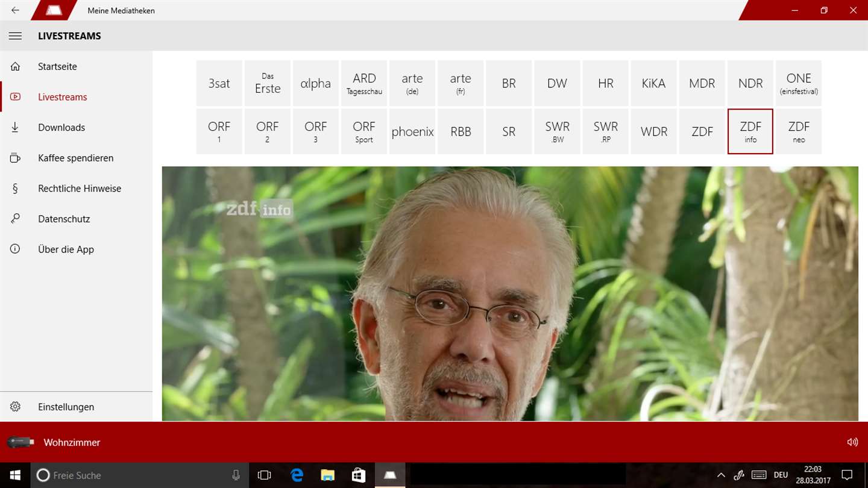Select the 3sat livestream
Viewport: 868px width, 488px height.
coord(219,83)
